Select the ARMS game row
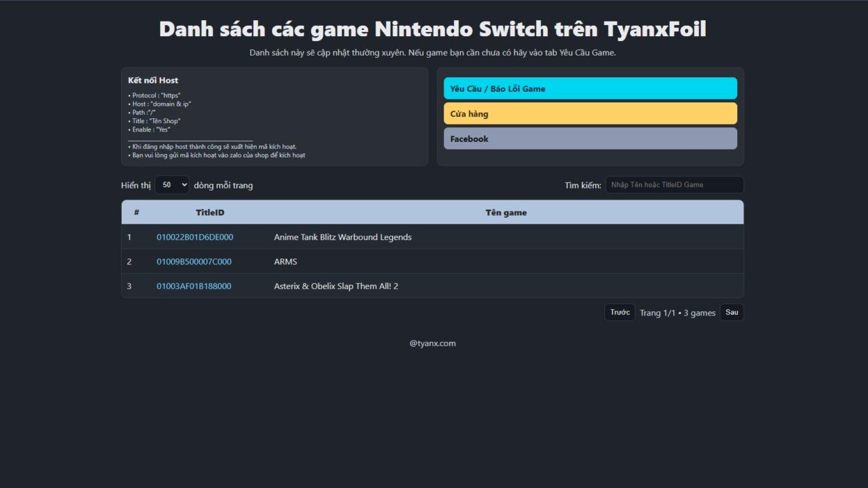This screenshot has width=868, height=488. (x=285, y=261)
